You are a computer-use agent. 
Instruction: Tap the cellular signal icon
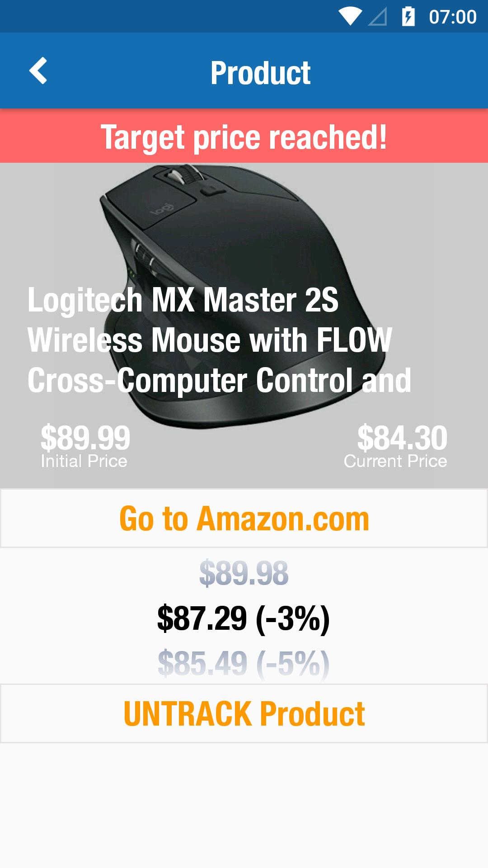tap(378, 17)
